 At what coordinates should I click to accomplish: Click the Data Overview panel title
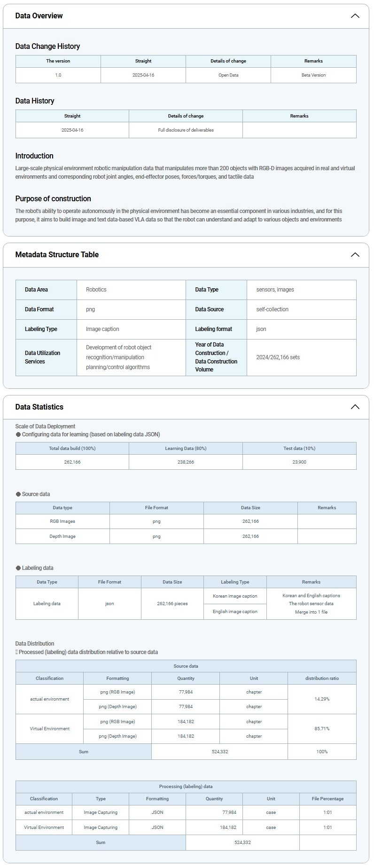coord(39,16)
